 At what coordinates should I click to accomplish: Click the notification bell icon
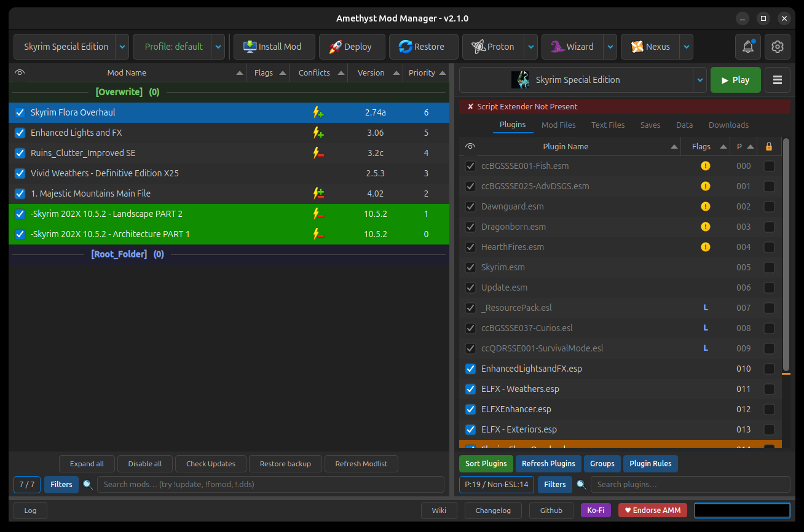tap(748, 47)
